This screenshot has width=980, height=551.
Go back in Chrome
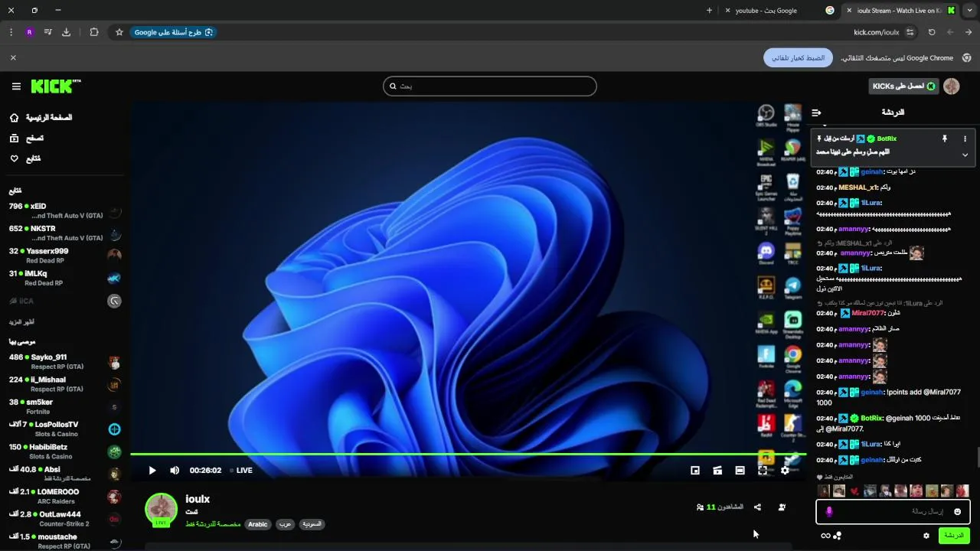969,32
